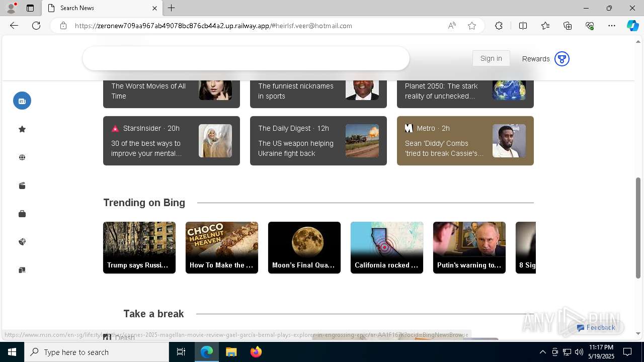Open California rocked... trending card
This screenshot has width=644, height=362.
[x=387, y=247]
